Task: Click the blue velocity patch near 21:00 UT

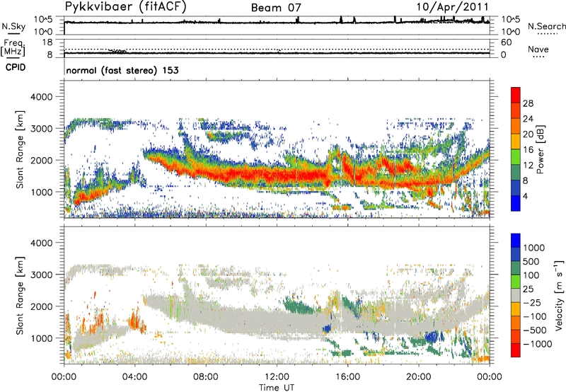Action: click(x=431, y=337)
